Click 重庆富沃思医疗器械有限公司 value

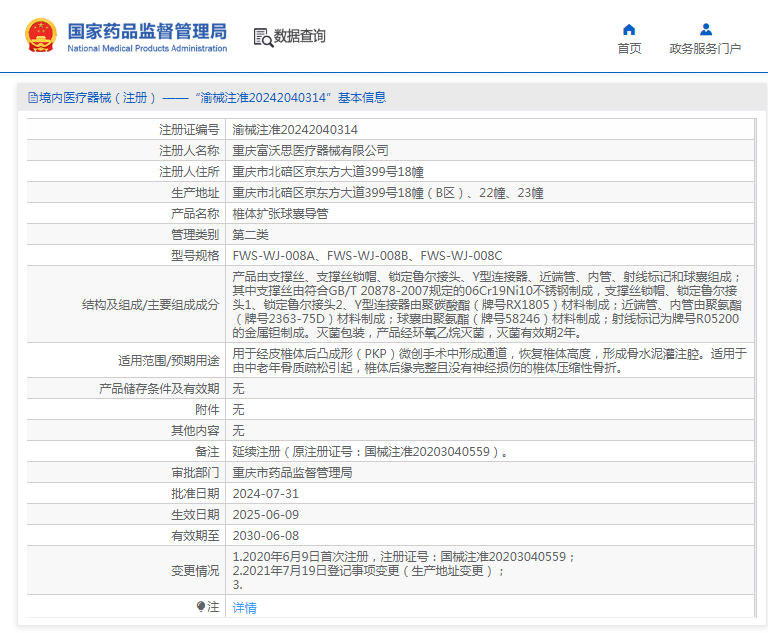pyautogui.click(x=311, y=150)
